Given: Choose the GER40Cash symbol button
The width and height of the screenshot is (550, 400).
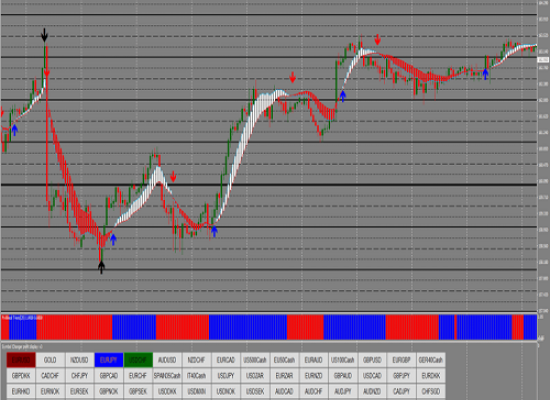Looking at the screenshot, I should click(431, 360).
